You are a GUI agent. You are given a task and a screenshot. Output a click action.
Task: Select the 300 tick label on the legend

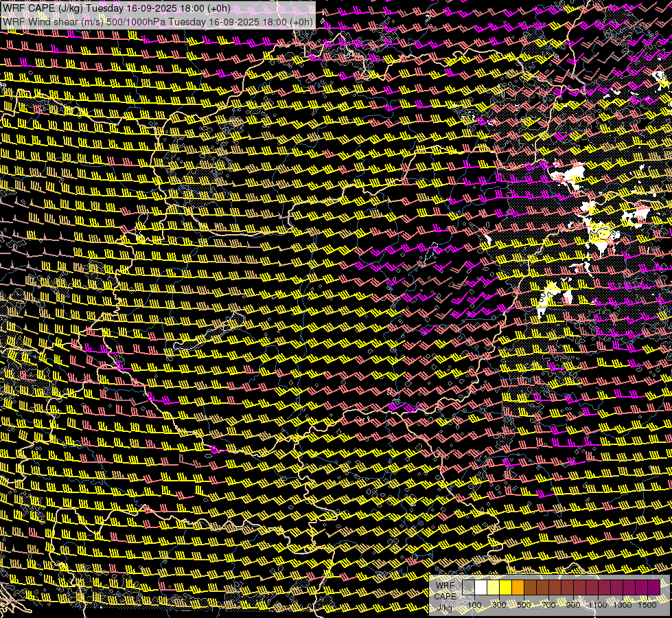click(x=499, y=605)
